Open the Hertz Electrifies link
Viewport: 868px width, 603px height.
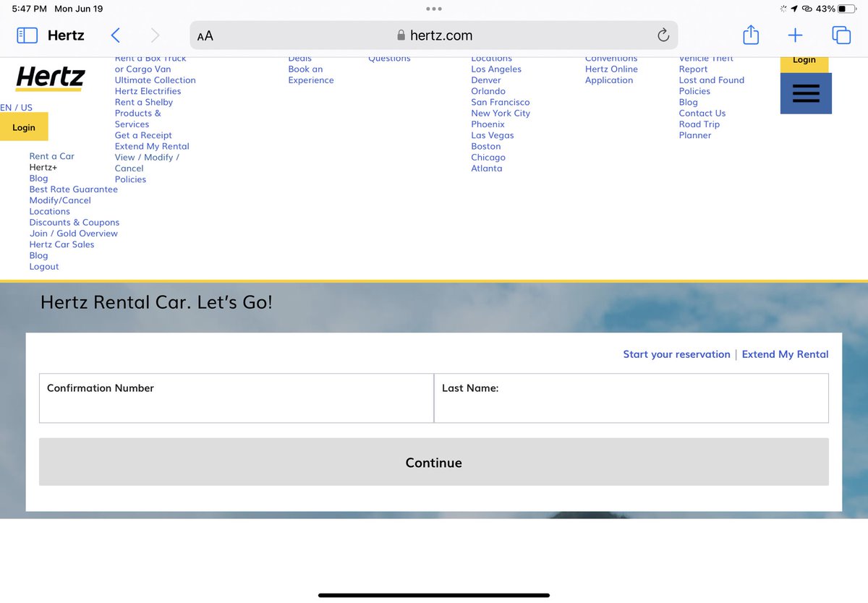tap(148, 91)
